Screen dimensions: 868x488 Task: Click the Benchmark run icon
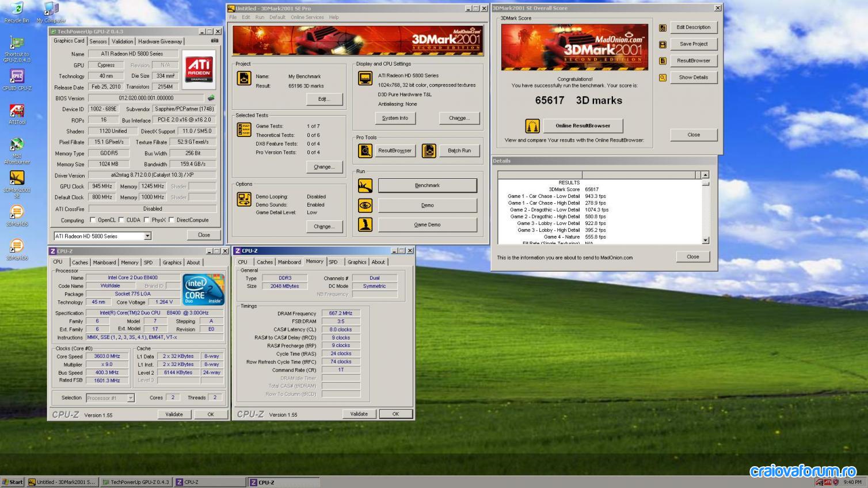(x=365, y=185)
